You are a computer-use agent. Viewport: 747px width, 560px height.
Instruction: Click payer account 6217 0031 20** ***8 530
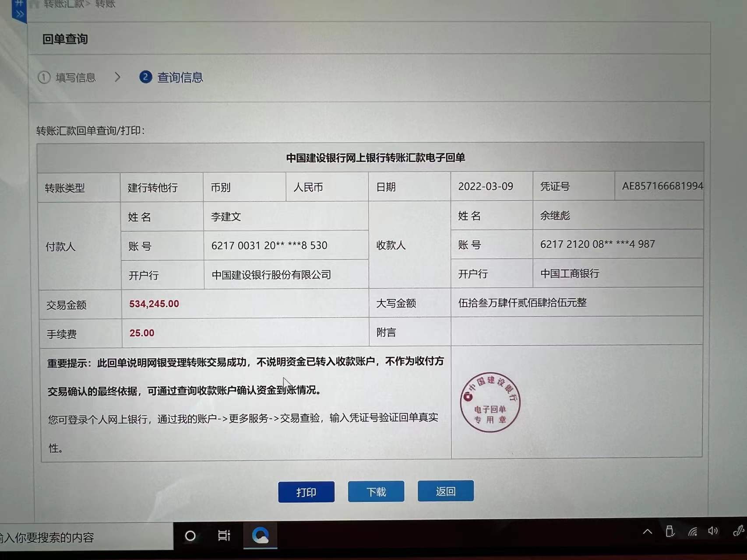269,245
